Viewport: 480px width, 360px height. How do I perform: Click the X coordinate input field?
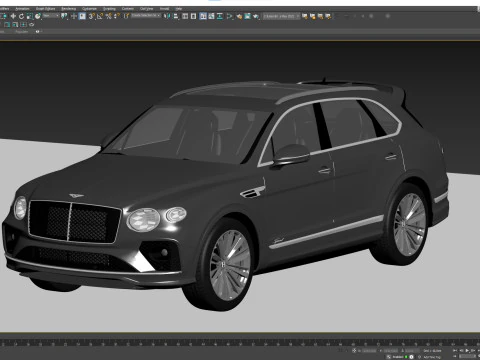tap(369, 351)
